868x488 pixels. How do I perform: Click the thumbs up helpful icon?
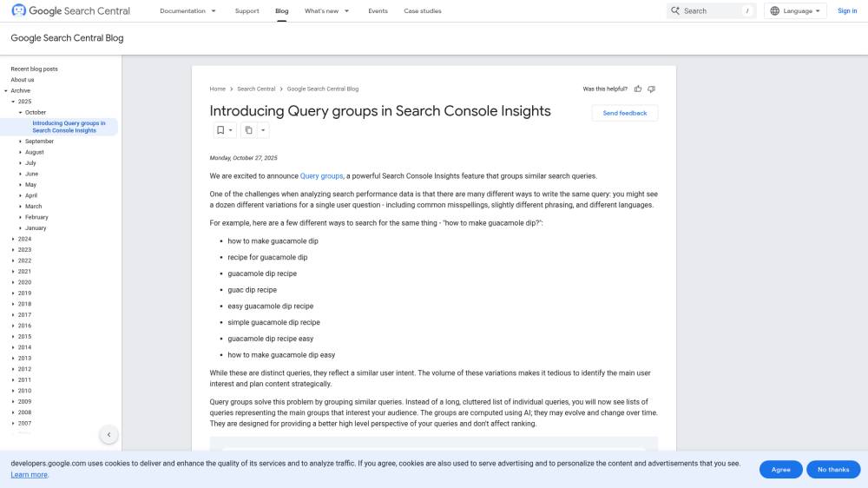coord(638,89)
